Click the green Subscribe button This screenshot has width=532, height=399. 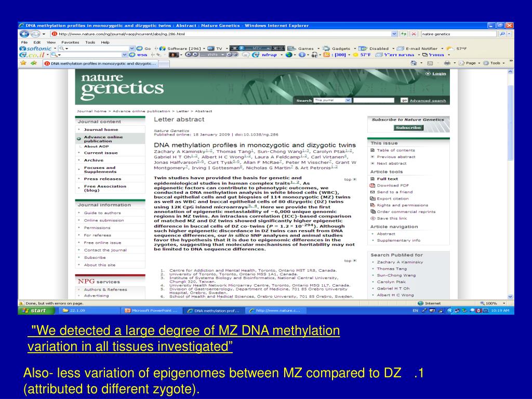pos(408,128)
